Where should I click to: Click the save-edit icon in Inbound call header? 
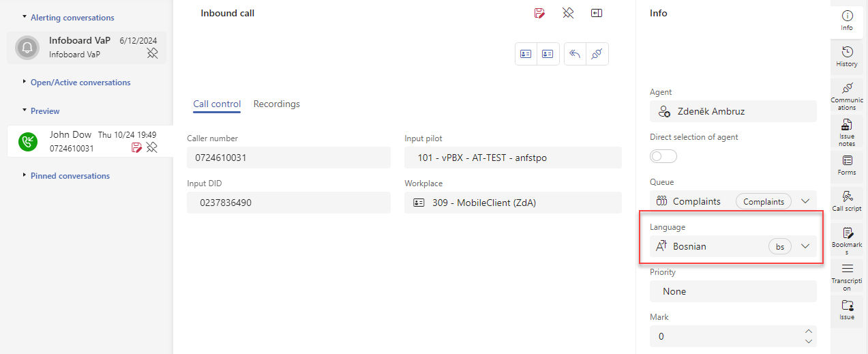click(539, 13)
